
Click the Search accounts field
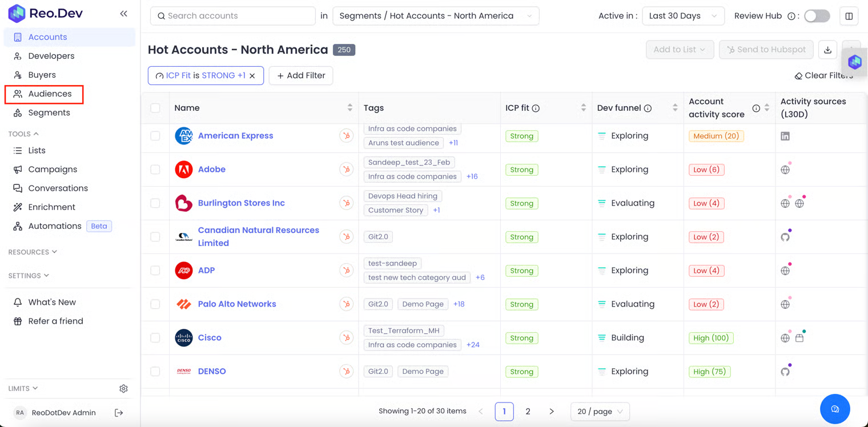233,16
